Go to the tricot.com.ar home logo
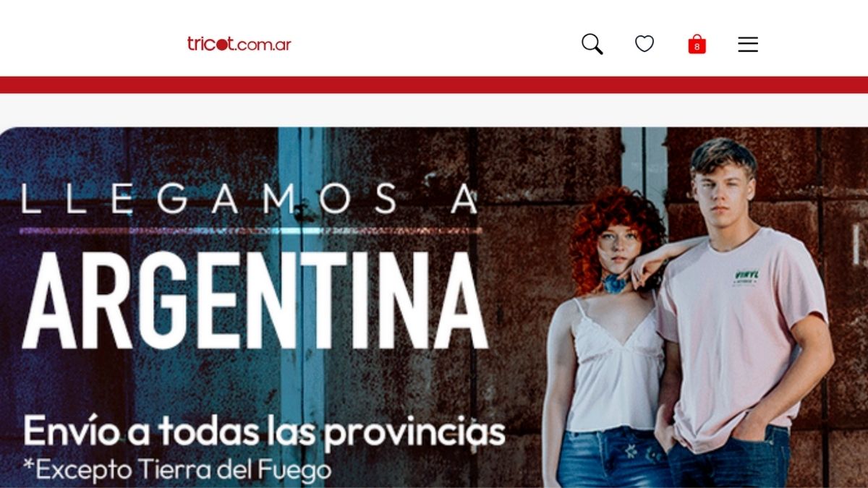The image size is (868, 488). [239, 44]
